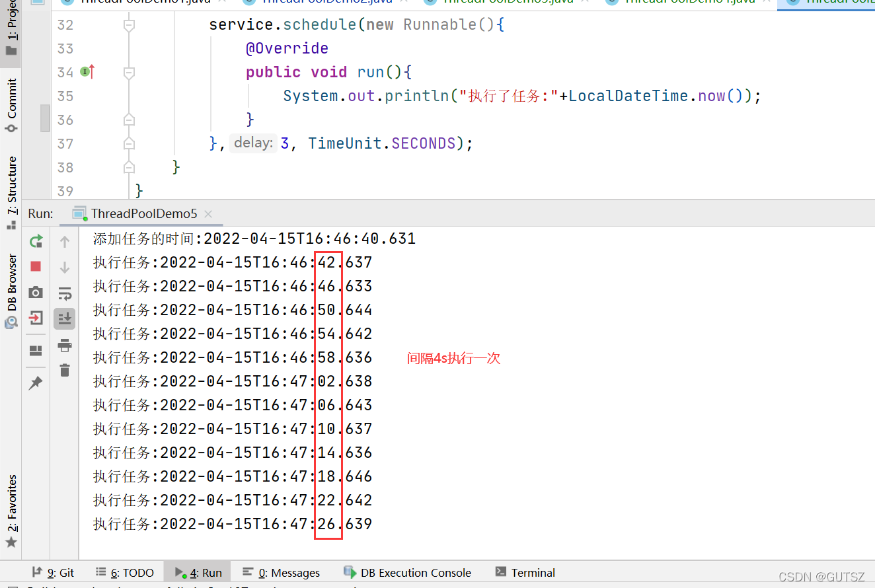This screenshot has height=588, width=875.
Task: Toggle scroll to end of console
Action: (x=65, y=318)
